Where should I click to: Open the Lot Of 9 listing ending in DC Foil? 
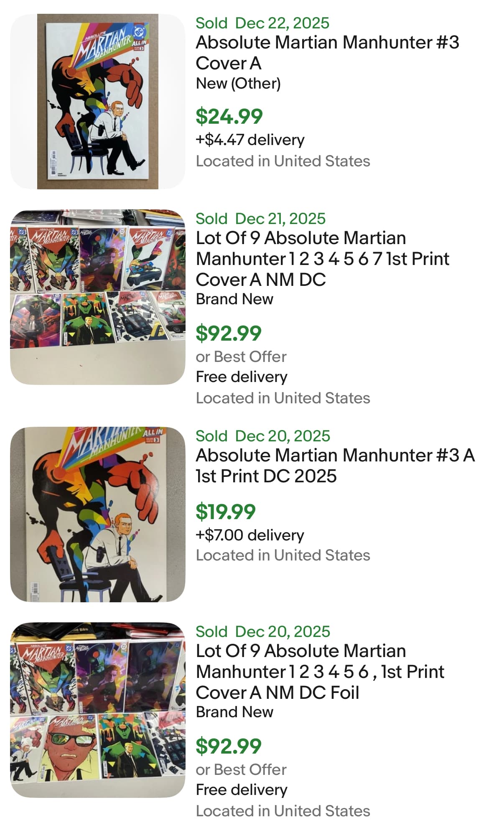320,672
